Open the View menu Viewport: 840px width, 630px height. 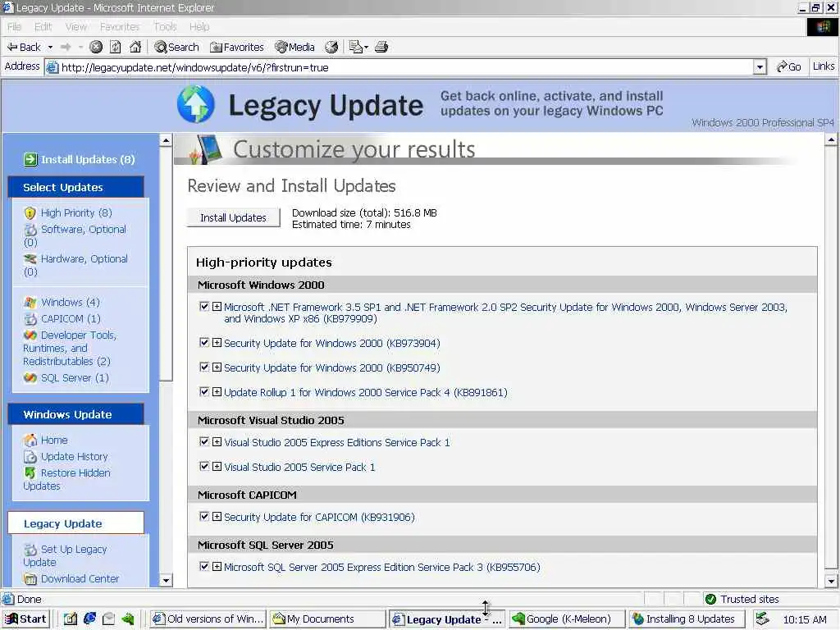[x=76, y=27]
